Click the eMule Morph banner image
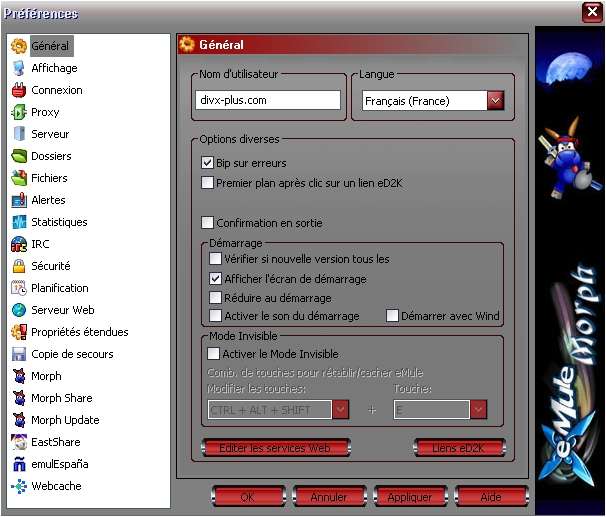Image resolution: width=606 pixels, height=517 pixels. point(569,270)
